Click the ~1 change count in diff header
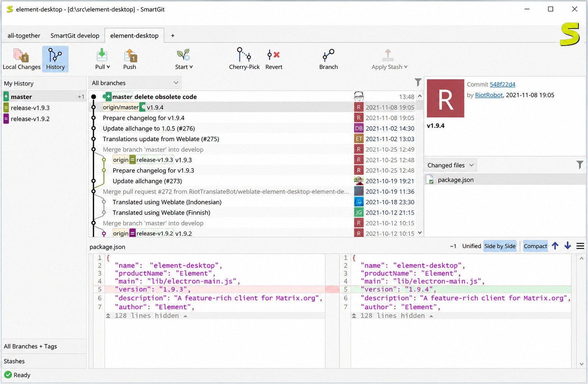588x384 pixels. coord(453,246)
